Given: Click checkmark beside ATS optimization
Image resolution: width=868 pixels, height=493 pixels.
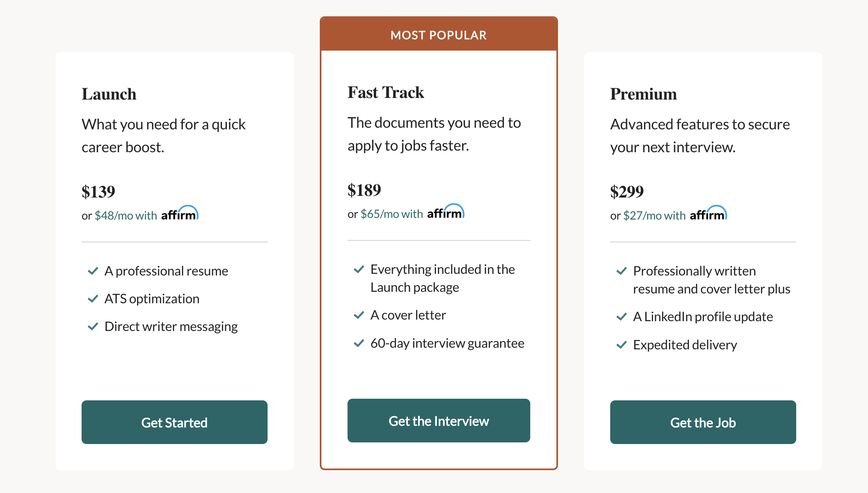Looking at the screenshot, I should (x=93, y=299).
